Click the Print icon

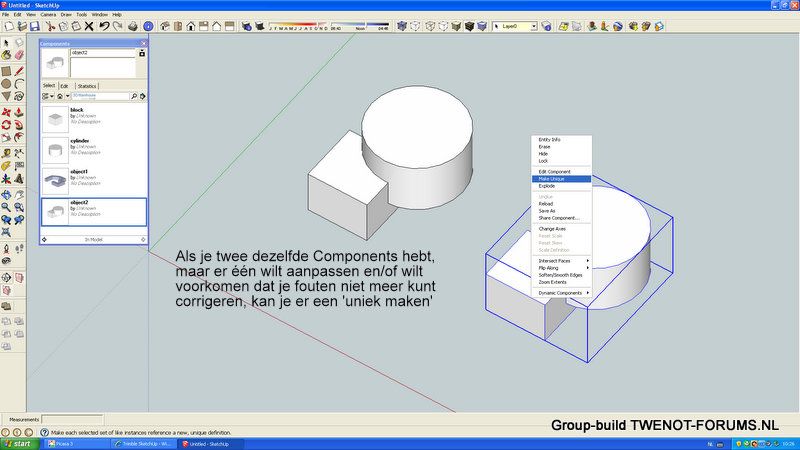133,26
